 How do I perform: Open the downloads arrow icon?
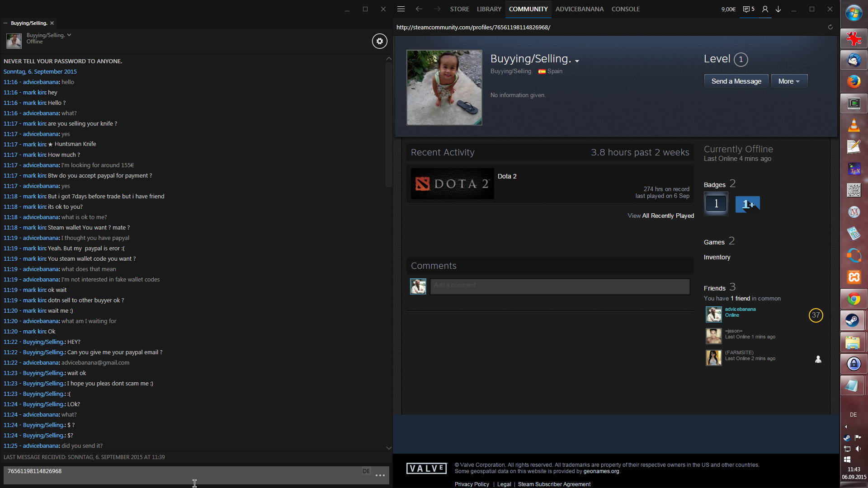(778, 9)
